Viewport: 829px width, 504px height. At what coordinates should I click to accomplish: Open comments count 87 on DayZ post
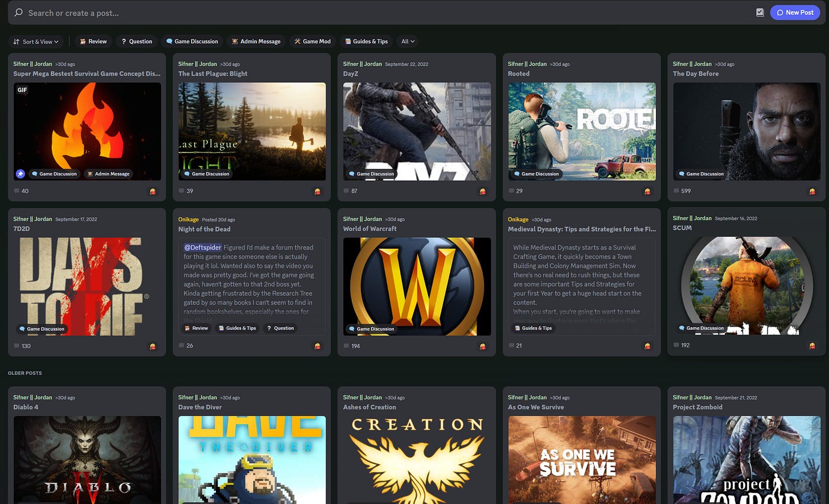(351, 191)
